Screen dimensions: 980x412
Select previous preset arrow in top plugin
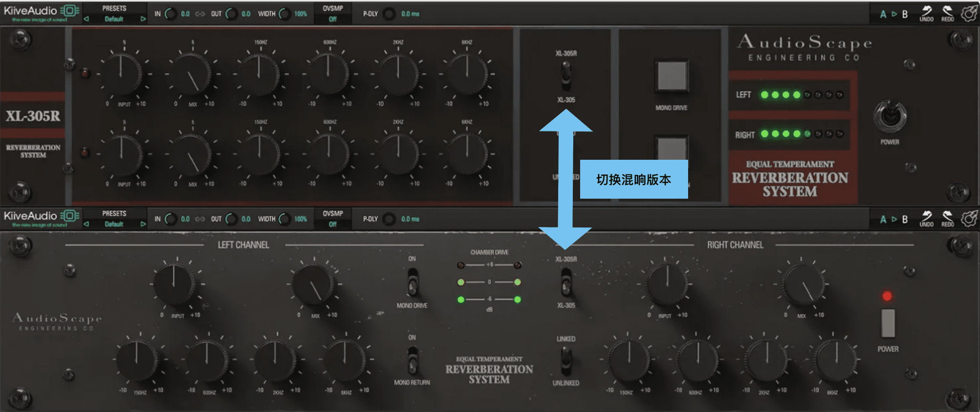(86, 19)
